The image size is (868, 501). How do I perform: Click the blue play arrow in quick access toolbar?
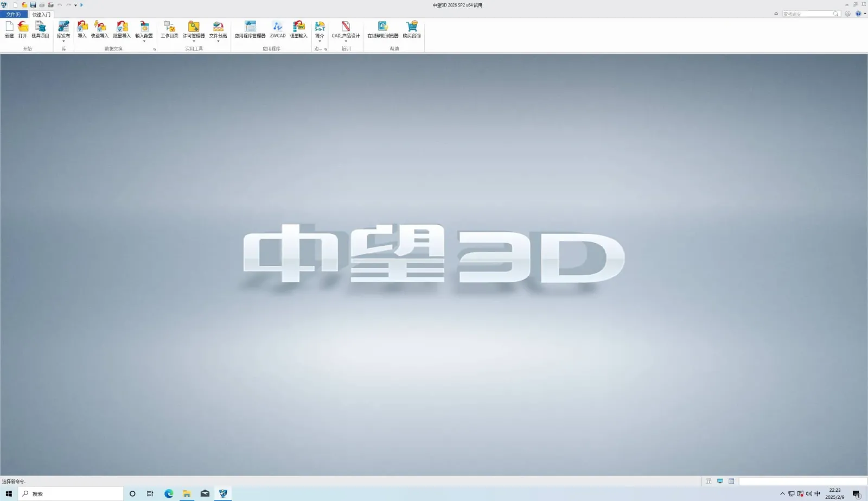pyautogui.click(x=81, y=5)
